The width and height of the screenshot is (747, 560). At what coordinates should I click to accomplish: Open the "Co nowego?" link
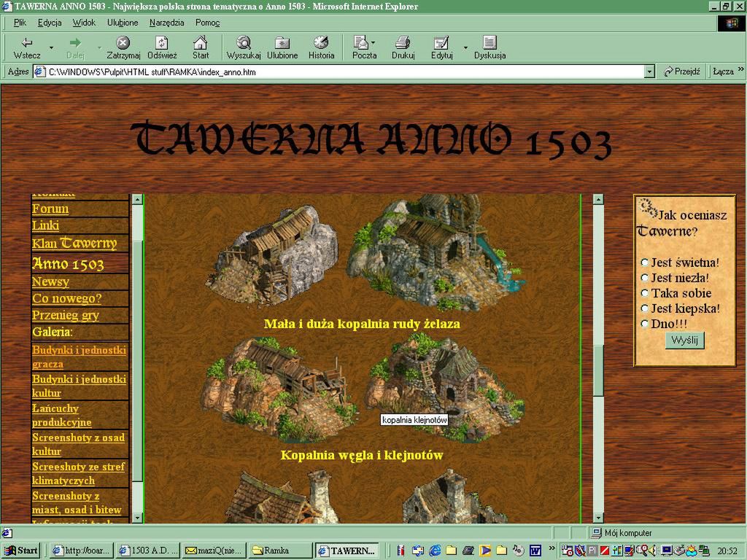tap(66, 298)
